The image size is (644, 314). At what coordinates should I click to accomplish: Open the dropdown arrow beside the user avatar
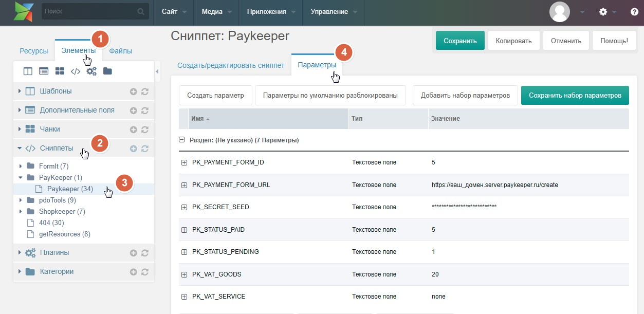[582, 12]
